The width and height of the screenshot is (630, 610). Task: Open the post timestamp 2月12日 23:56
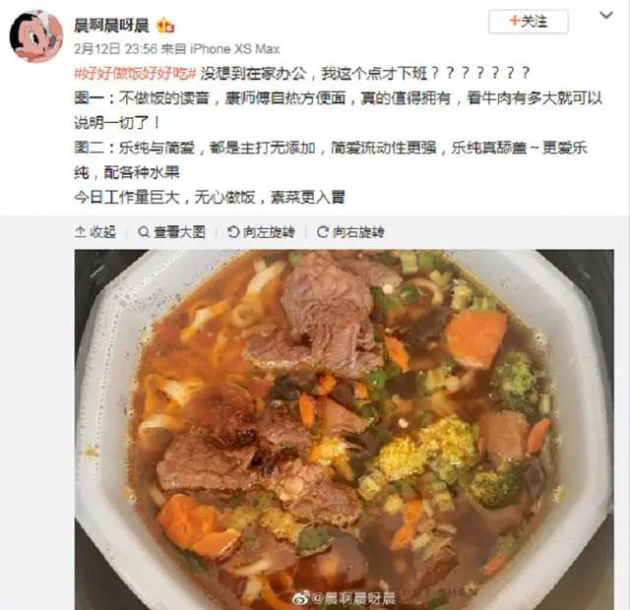point(115,49)
